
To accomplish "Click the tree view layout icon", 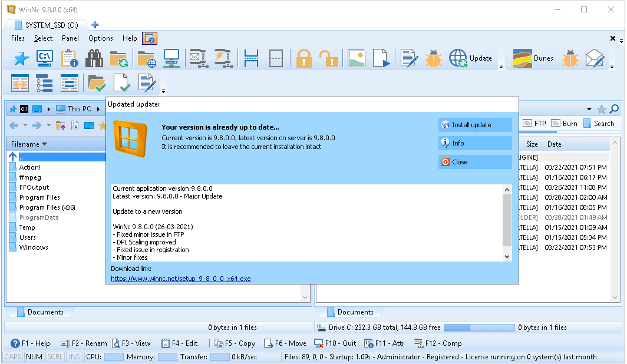I will point(44,83).
